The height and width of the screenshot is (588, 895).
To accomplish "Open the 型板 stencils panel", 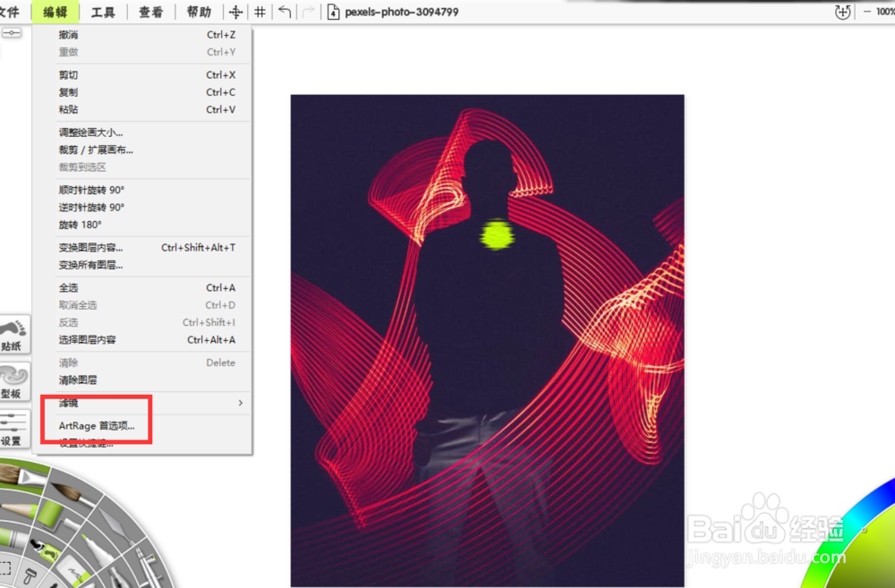I will [13, 381].
